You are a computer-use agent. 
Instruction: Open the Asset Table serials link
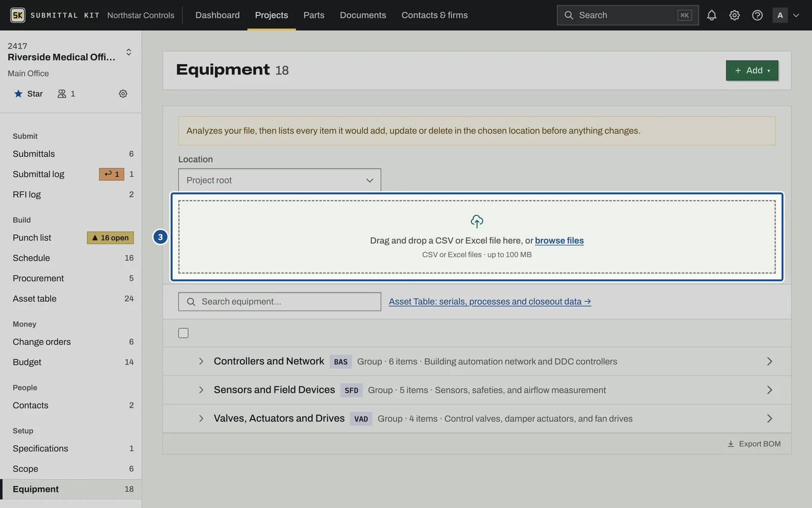point(490,302)
